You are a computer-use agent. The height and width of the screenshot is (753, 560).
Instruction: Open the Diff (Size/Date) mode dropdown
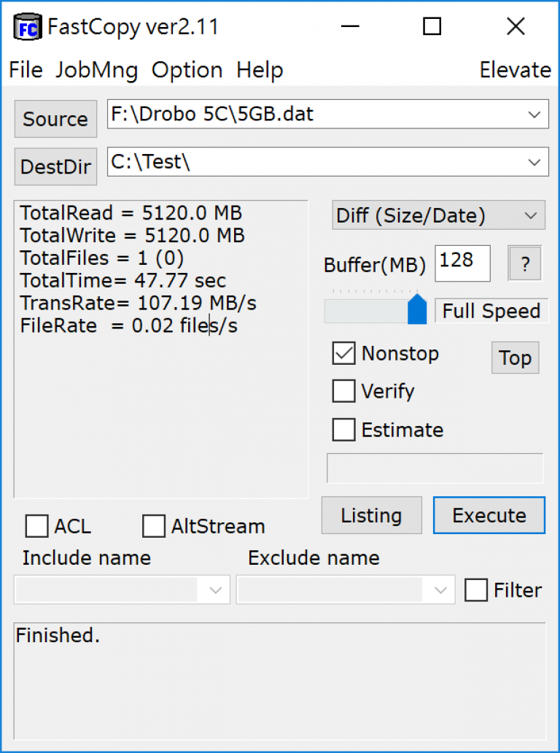click(x=439, y=215)
